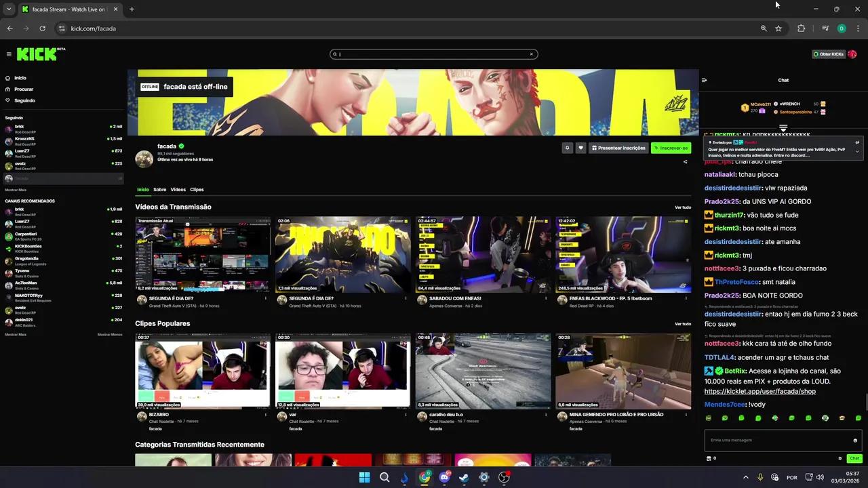Open a new browser tab with plus

[x=132, y=9]
